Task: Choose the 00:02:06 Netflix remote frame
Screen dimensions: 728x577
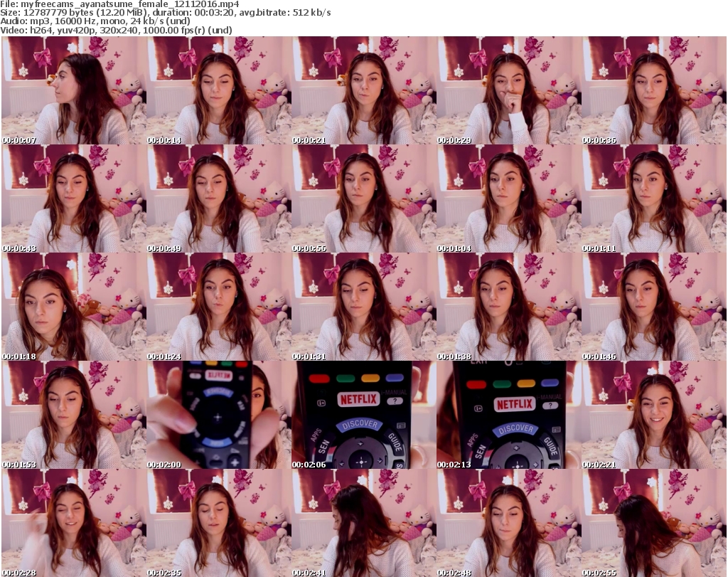Action: click(x=363, y=415)
